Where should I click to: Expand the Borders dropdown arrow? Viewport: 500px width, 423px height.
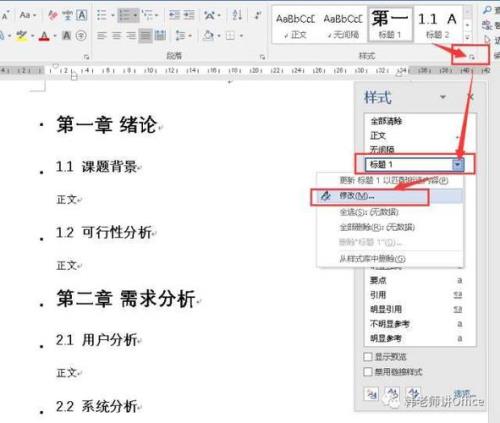(241, 36)
